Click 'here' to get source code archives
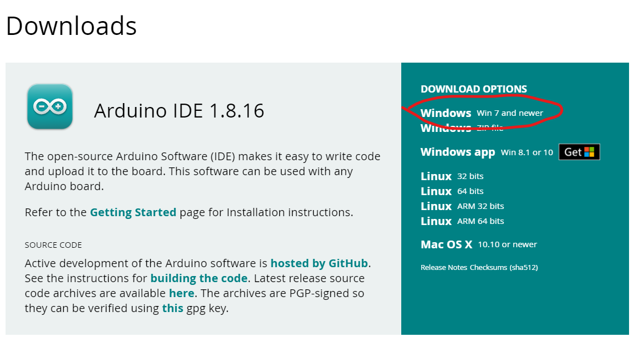 181,293
